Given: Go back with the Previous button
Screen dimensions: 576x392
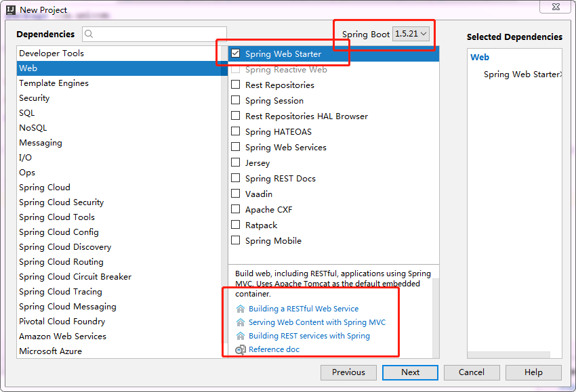Looking at the screenshot, I should coord(348,372).
